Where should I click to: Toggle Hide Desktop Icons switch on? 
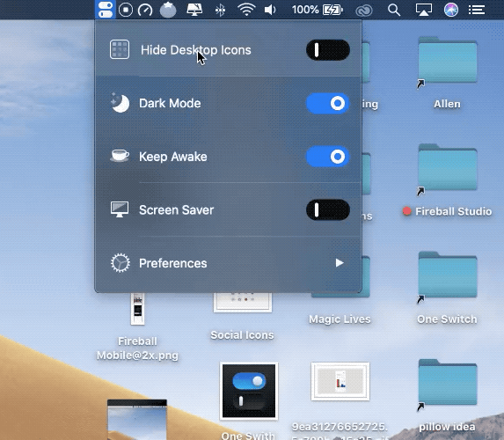(x=328, y=50)
